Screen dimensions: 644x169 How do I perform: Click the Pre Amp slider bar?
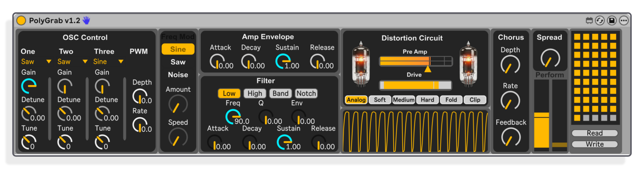(416, 61)
